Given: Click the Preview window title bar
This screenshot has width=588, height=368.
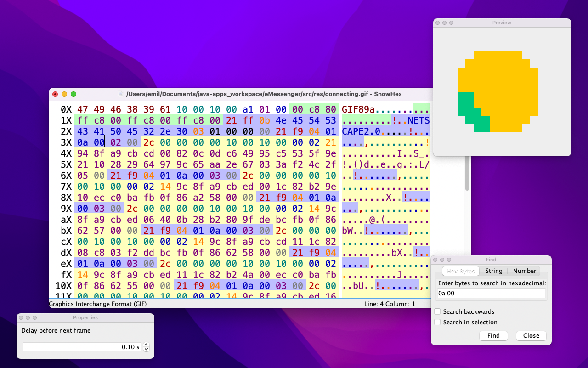Looking at the screenshot, I should point(502,22).
